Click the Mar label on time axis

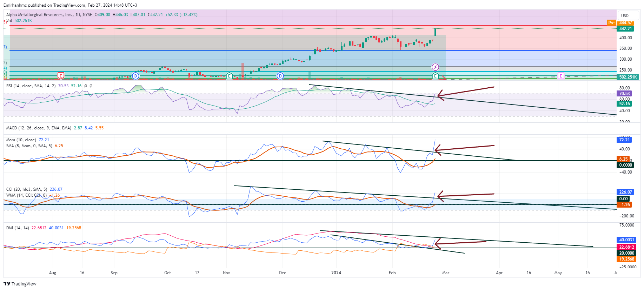click(446, 273)
